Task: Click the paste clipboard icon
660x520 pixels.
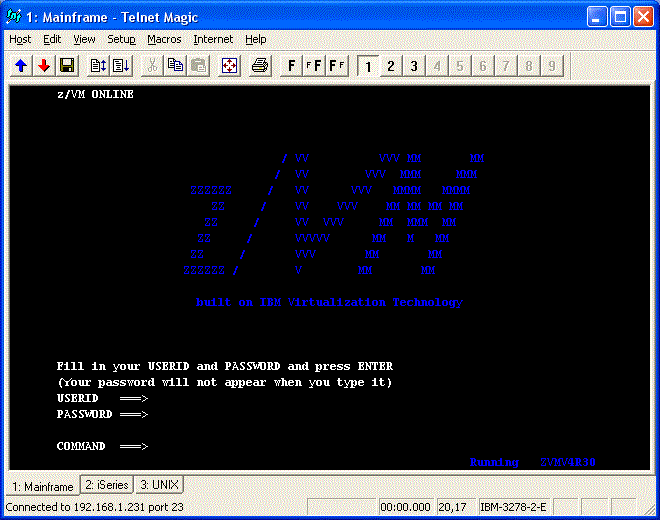Action: click(x=198, y=66)
